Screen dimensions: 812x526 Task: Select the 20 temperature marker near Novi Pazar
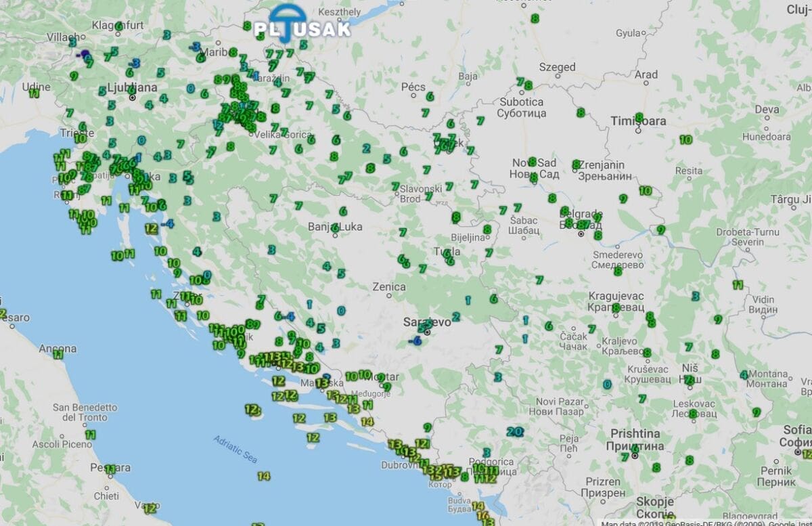[x=514, y=431]
